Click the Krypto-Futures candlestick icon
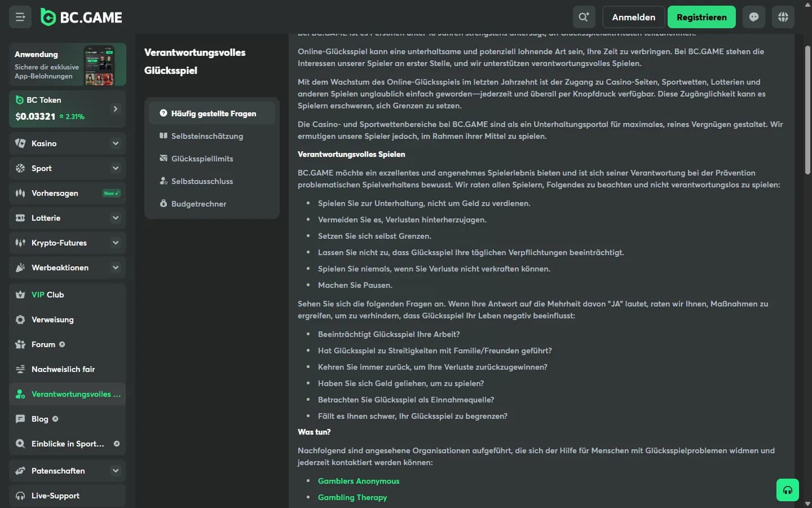 click(x=20, y=243)
